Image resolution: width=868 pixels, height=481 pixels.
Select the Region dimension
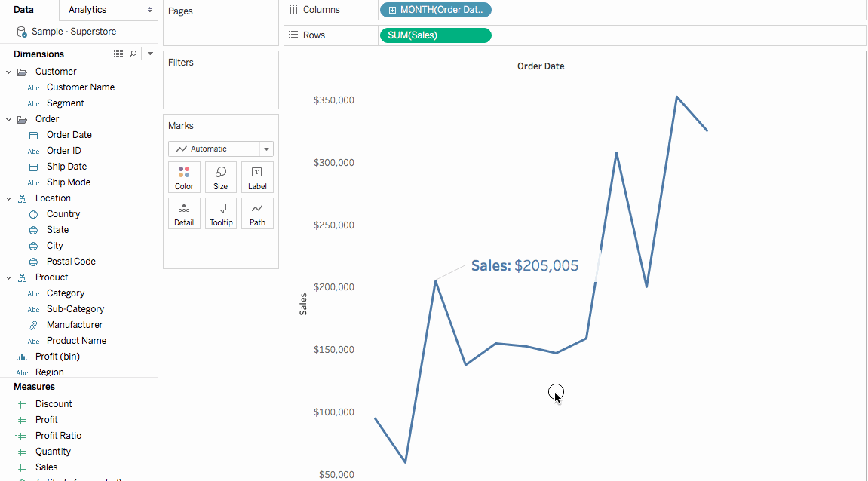tap(49, 372)
